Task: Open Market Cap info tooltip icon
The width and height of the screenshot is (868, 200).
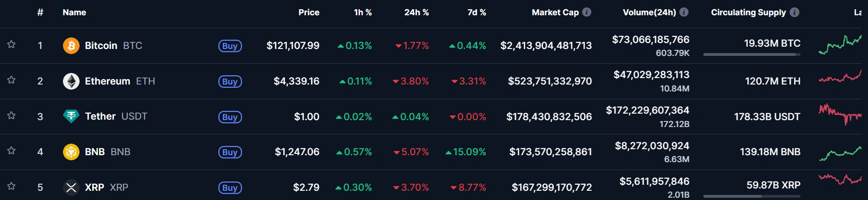Action: click(587, 12)
